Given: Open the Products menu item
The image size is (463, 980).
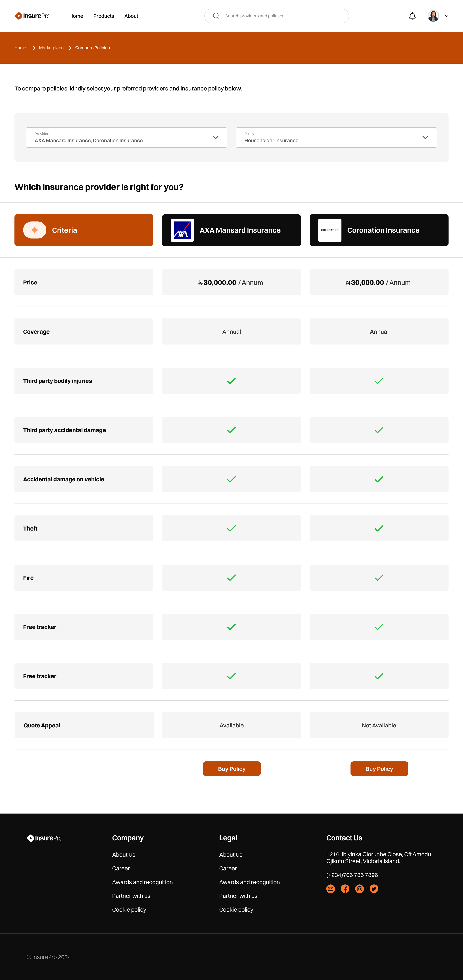Looking at the screenshot, I should pyautogui.click(x=103, y=16).
